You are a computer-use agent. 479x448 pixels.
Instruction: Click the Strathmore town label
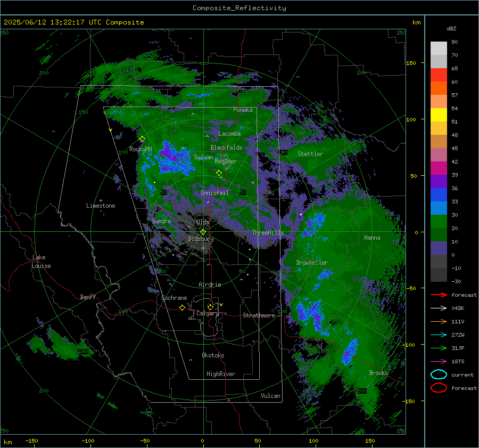tap(259, 315)
